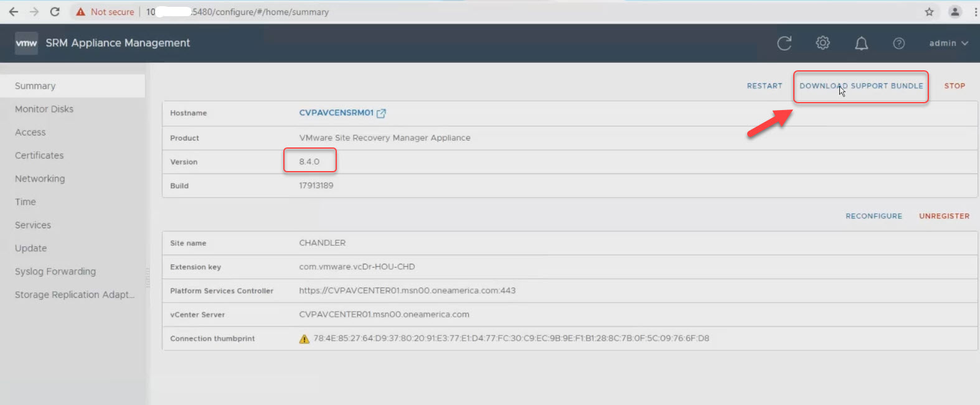Open the CVPAVCENSRM01 hostname link
This screenshot has height=405, width=980.
click(336, 113)
